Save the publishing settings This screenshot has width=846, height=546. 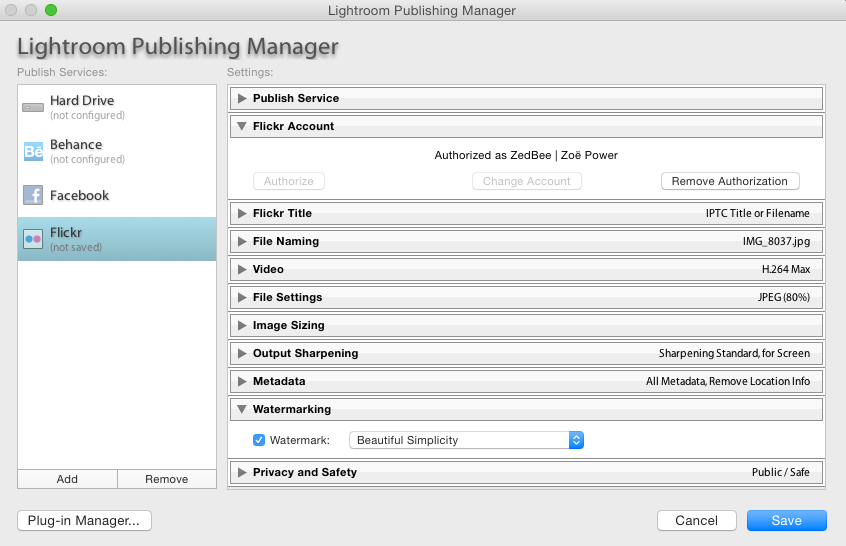787,521
